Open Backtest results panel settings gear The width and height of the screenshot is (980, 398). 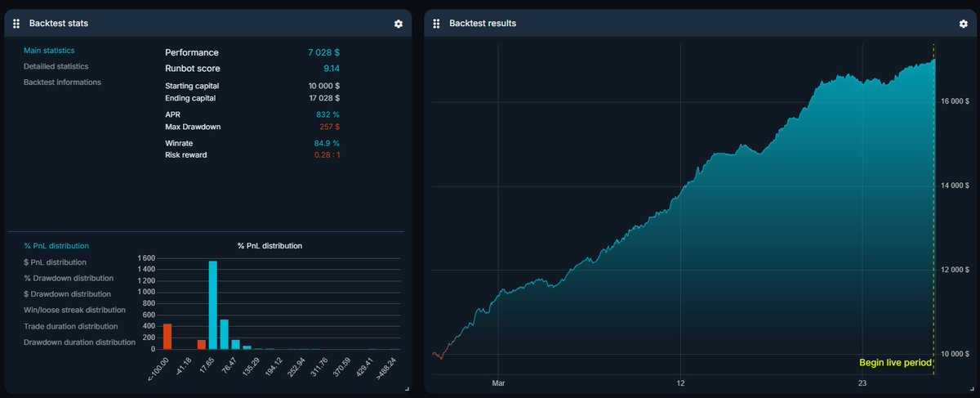(x=963, y=24)
